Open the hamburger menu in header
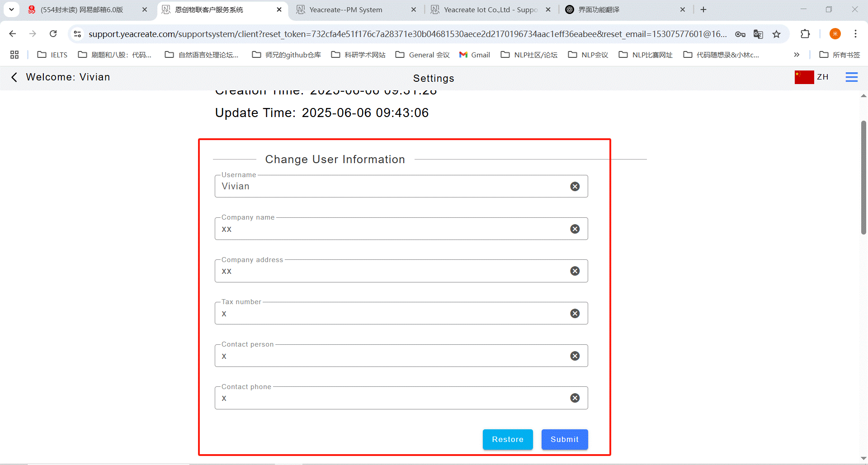 point(851,77)
